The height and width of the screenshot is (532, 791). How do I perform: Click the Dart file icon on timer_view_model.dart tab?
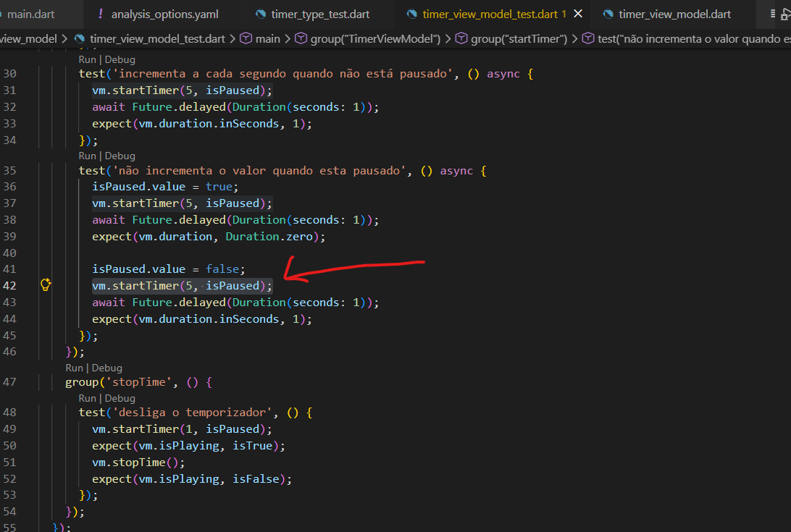pyautogui.click(x=608, y=14)
